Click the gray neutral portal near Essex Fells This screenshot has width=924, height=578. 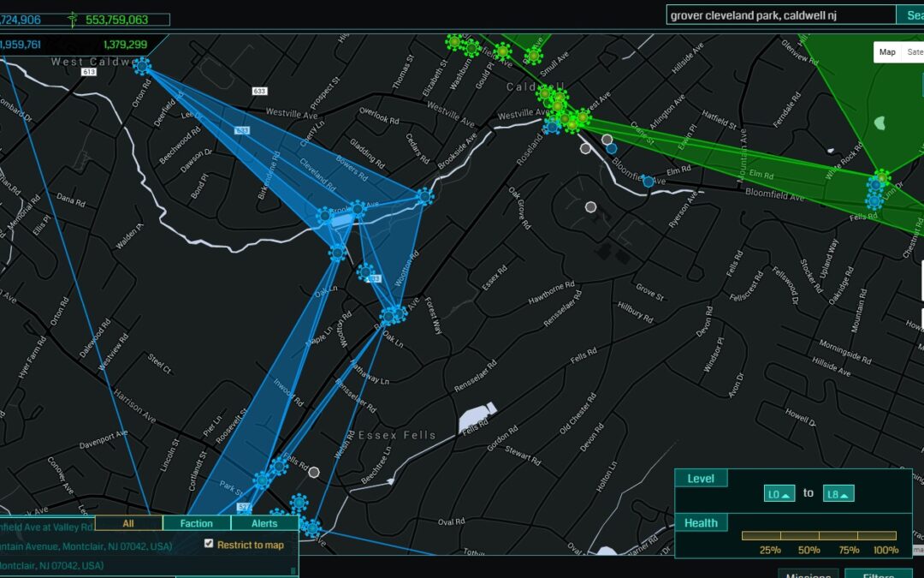tap(314, 472)
